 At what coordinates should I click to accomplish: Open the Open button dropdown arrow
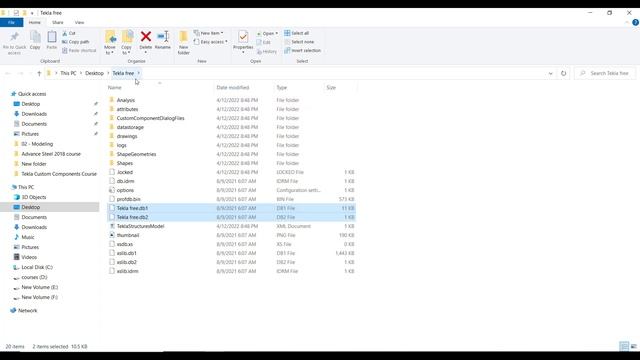click(276, 33)
